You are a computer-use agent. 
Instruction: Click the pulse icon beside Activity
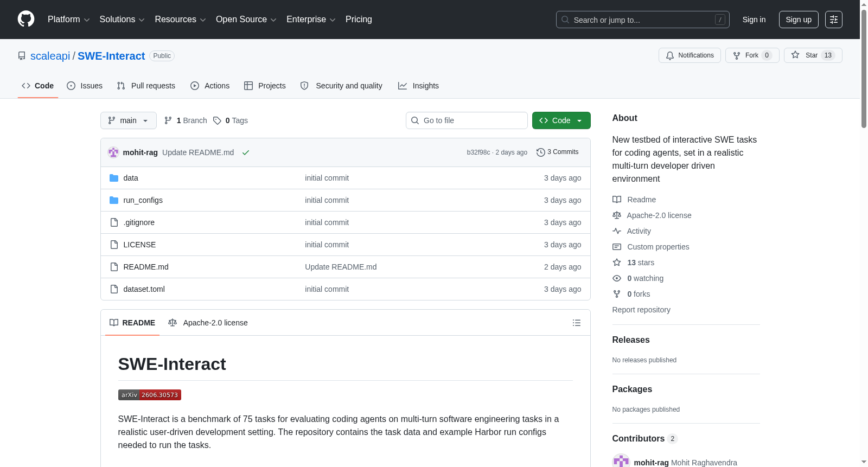(617, 231)
